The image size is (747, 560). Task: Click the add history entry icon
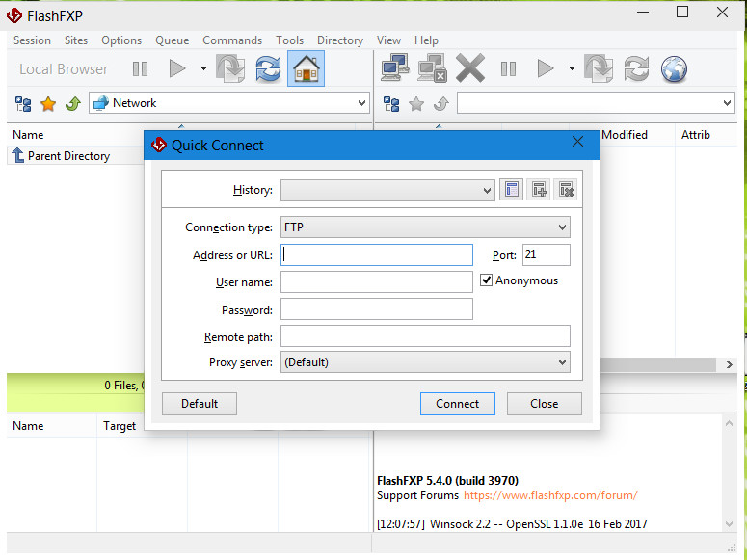pos(539,189)
